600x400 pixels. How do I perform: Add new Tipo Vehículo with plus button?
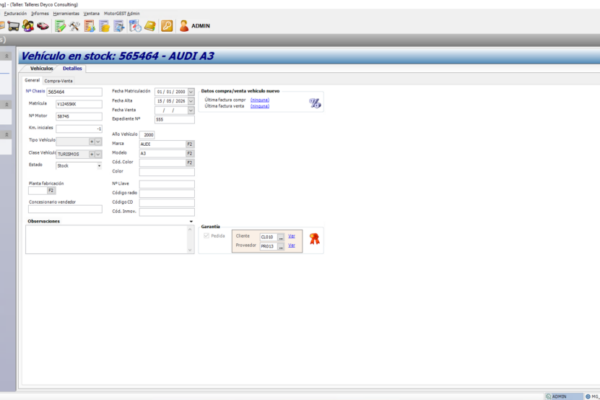[x=91, y=142]
